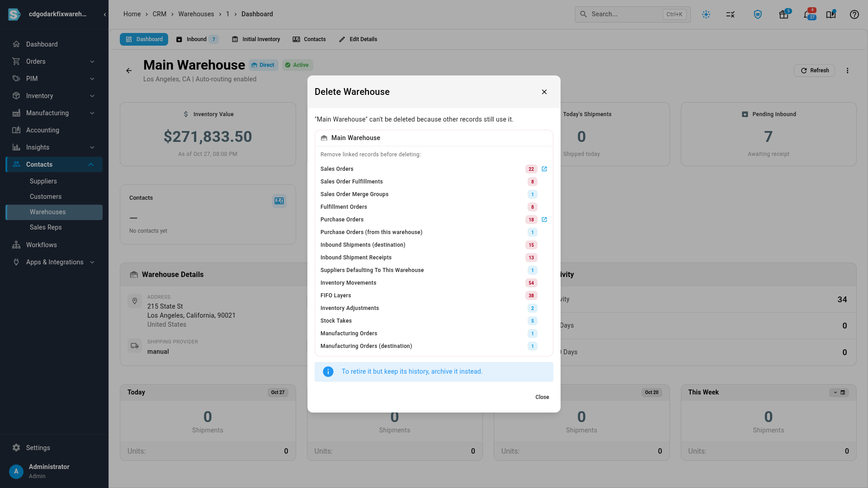Screen dimensions: 868x488
Task: Select the Dashboard tab
Action: (x=144, y=39)
